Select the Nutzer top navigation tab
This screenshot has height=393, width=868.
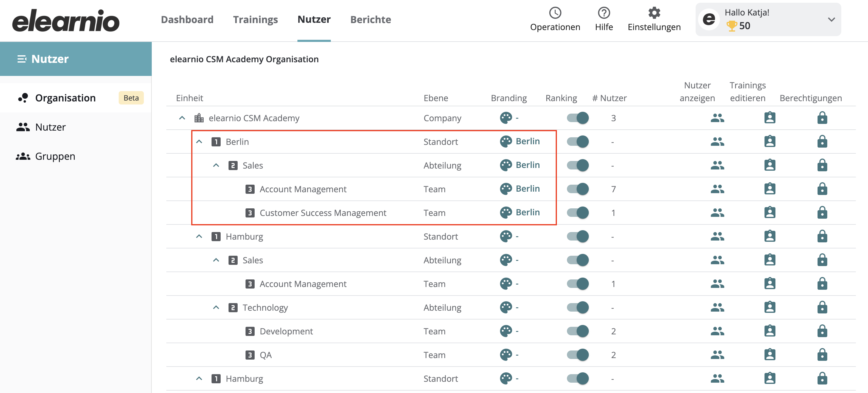314,19
